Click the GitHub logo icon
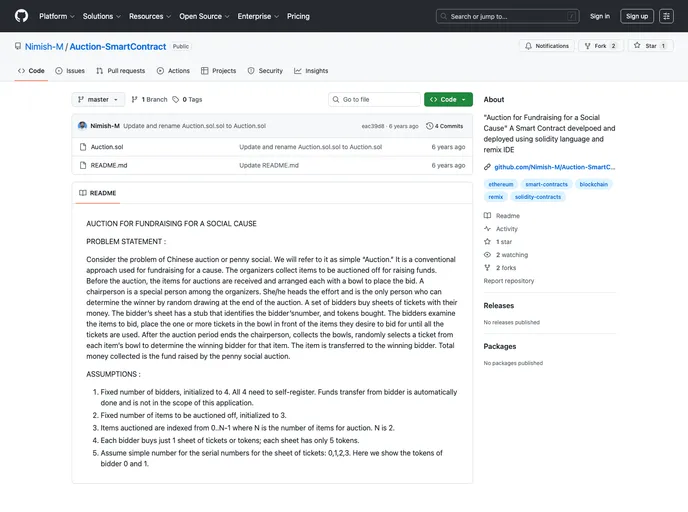 click(21, 16)
